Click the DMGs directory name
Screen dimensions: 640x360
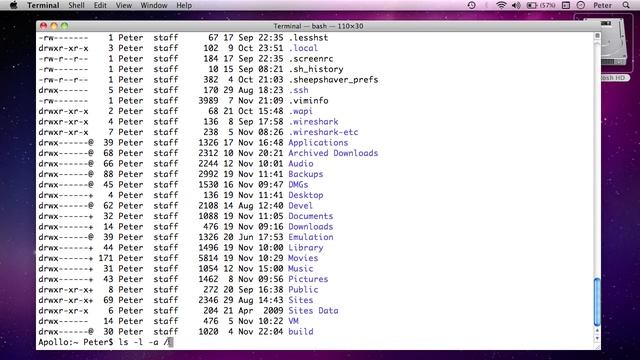point(298,184)
